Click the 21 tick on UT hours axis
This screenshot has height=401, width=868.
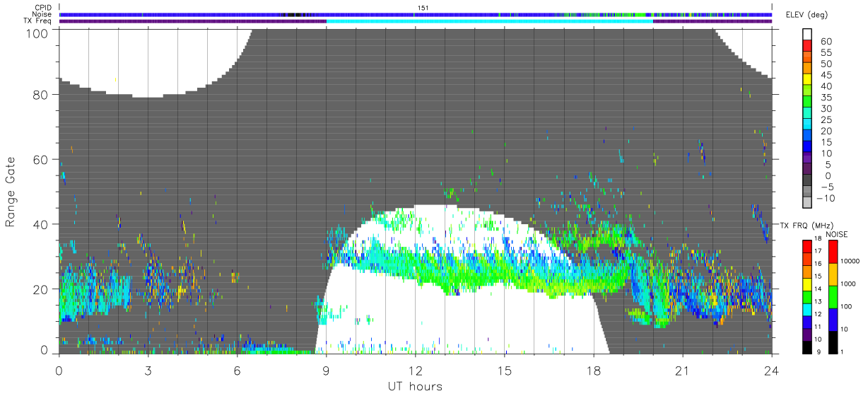682,371
